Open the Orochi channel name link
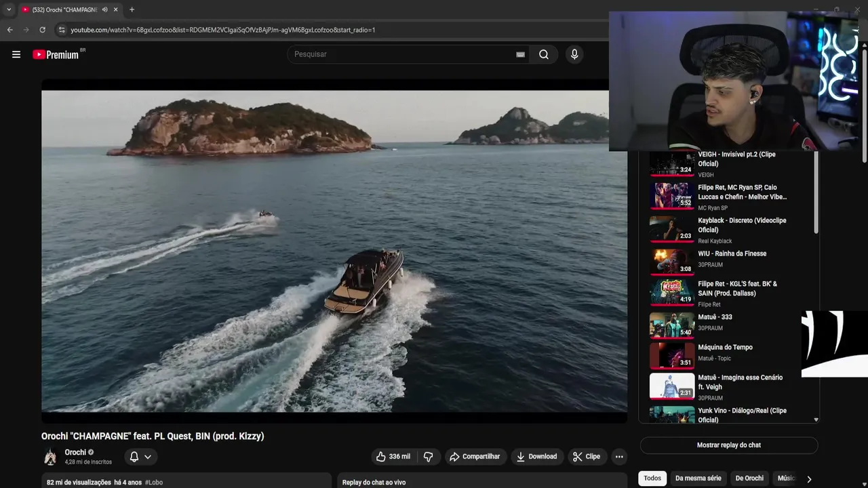Image resolution: width=868 pixels, height=488 pixels. [75, 452]
